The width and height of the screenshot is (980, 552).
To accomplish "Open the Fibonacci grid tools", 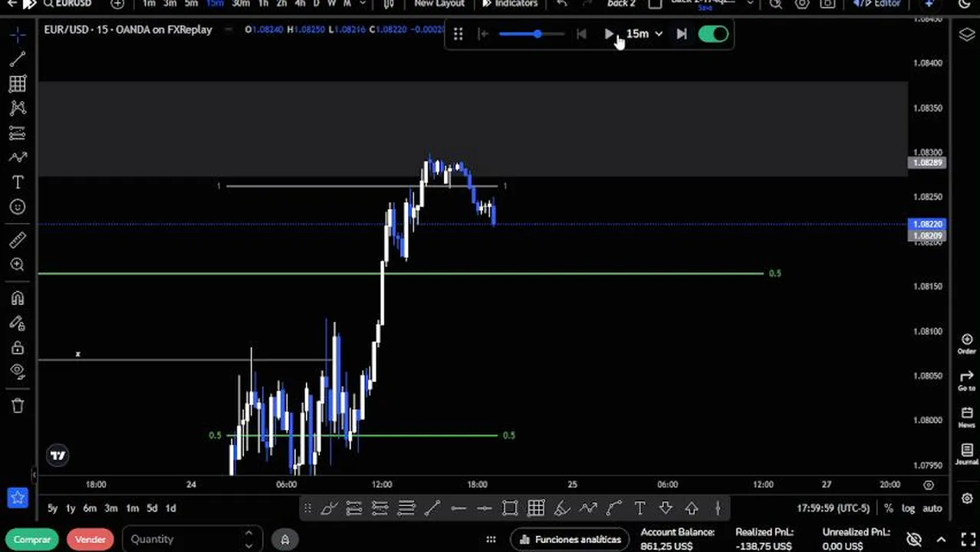I will 18,84.
